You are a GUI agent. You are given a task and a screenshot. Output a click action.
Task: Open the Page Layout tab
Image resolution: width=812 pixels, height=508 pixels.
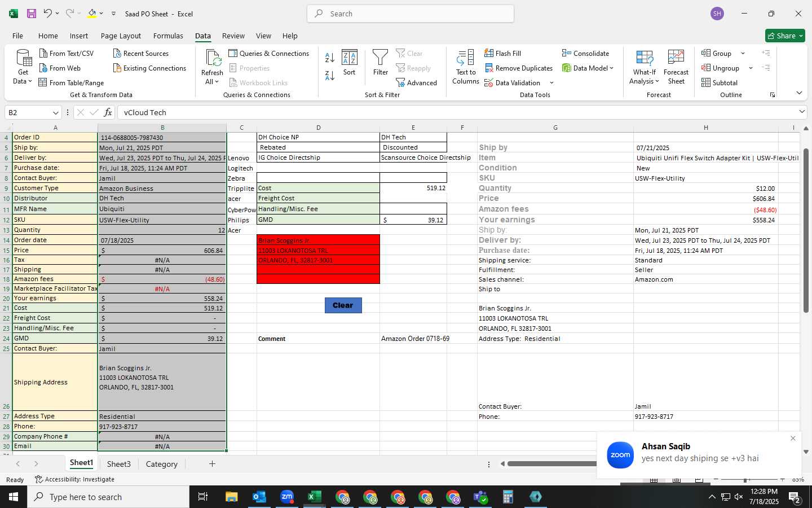click(x=121, y=36)
